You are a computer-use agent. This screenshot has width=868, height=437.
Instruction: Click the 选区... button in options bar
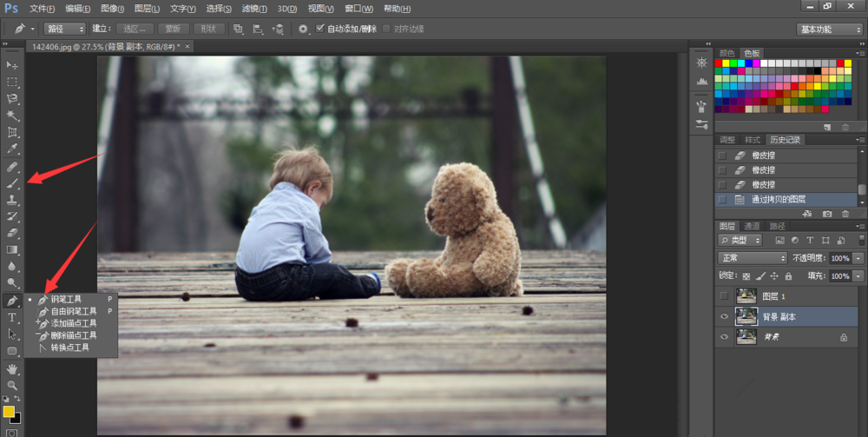tap(133, 29)
